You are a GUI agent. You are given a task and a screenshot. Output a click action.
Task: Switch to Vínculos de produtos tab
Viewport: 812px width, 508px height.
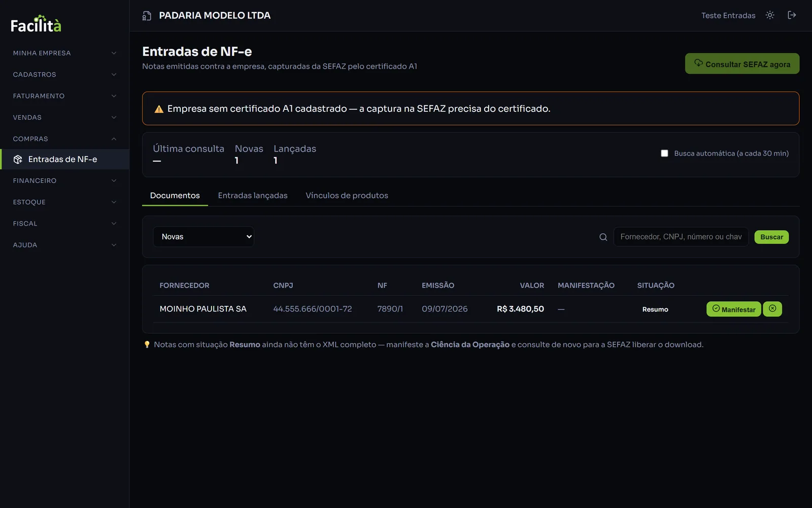tap(347, 196)
